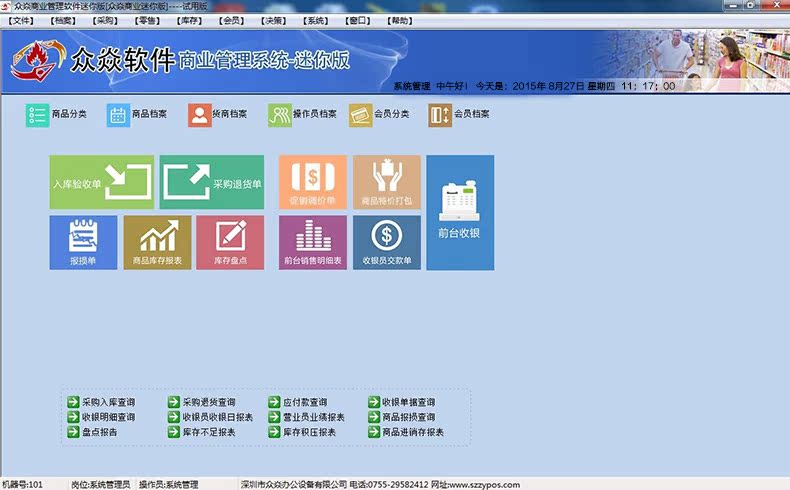Launch the 前台收银 cash register tile
The height and width of the screenshot is (490, 790).
coord(460,213)
